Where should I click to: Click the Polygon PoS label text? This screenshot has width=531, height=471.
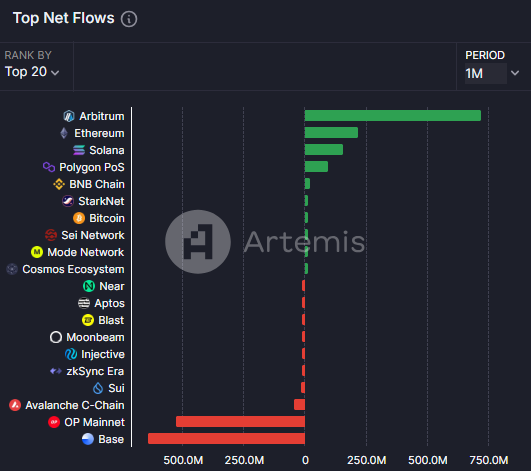click(92, 167)
